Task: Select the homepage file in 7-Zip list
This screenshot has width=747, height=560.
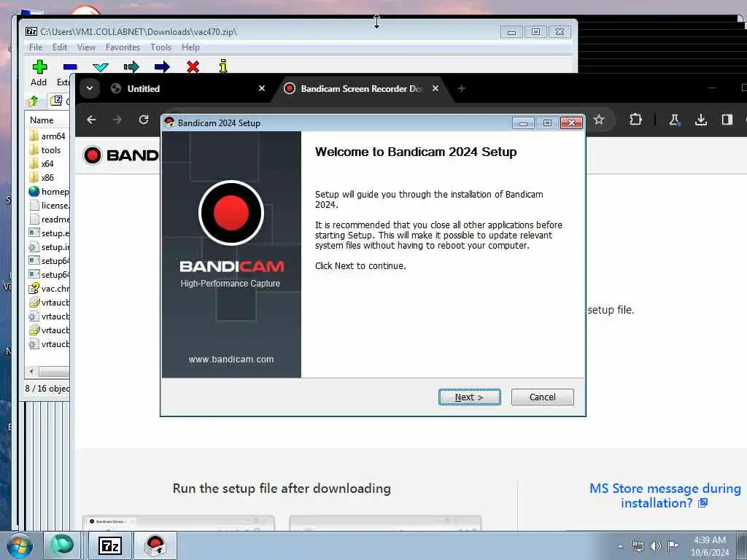Action: pyautogui.click(x=49, y=192)
